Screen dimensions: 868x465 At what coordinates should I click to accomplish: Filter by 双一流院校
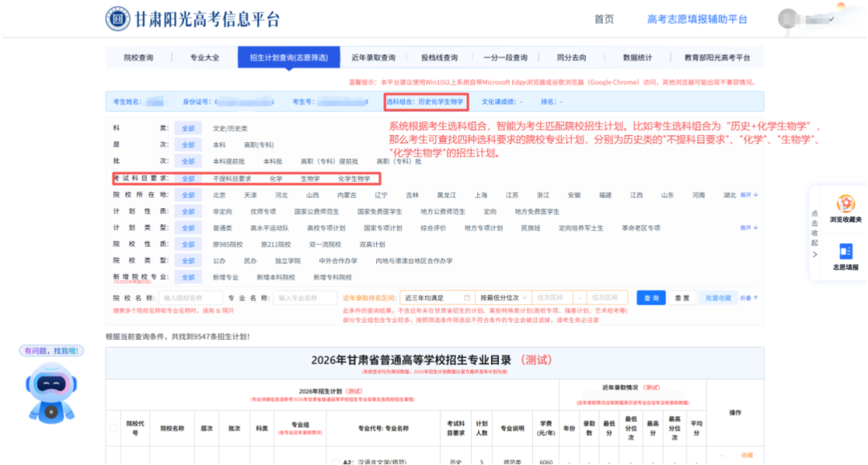pos(325,244)
